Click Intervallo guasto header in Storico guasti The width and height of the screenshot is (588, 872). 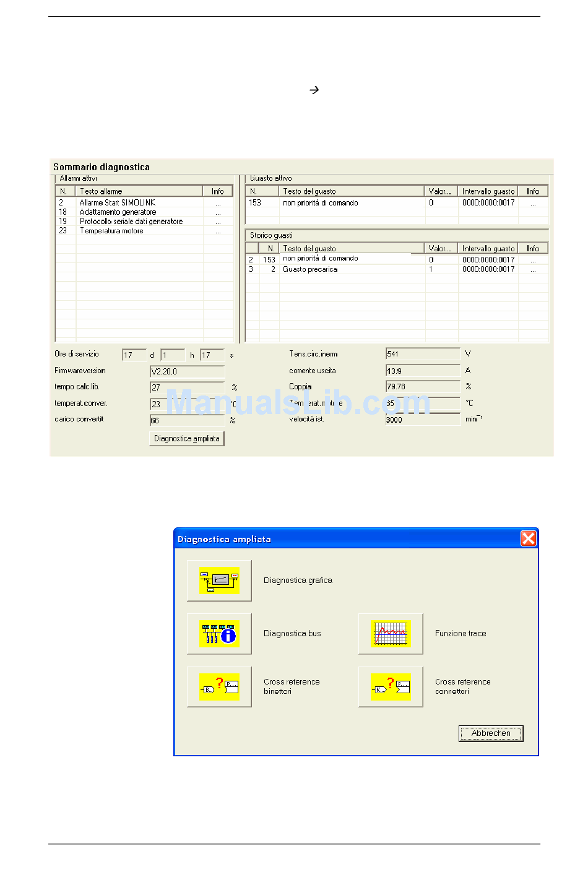[488, 248]
